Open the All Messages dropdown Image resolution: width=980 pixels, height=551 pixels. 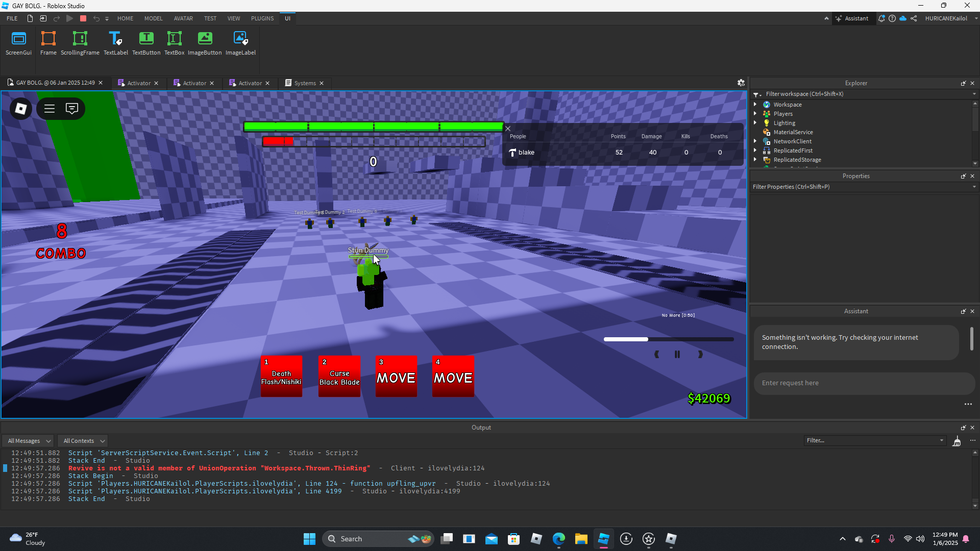pyautogui.click(x=29, y=441)
